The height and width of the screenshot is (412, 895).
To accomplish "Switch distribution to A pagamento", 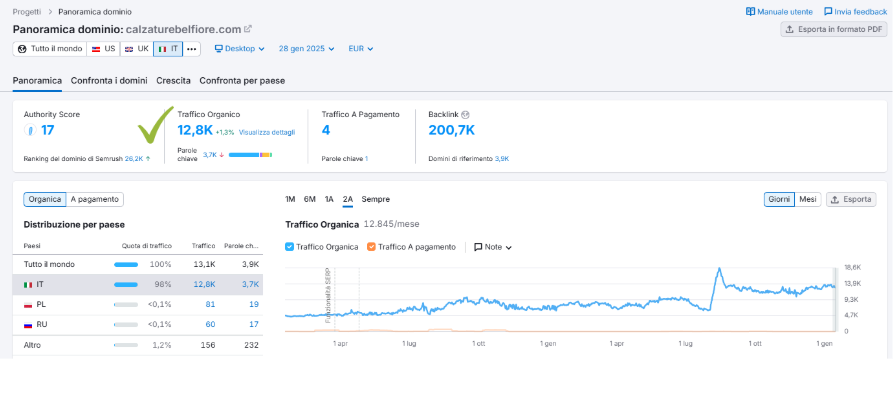I will [x=95, y=199].
